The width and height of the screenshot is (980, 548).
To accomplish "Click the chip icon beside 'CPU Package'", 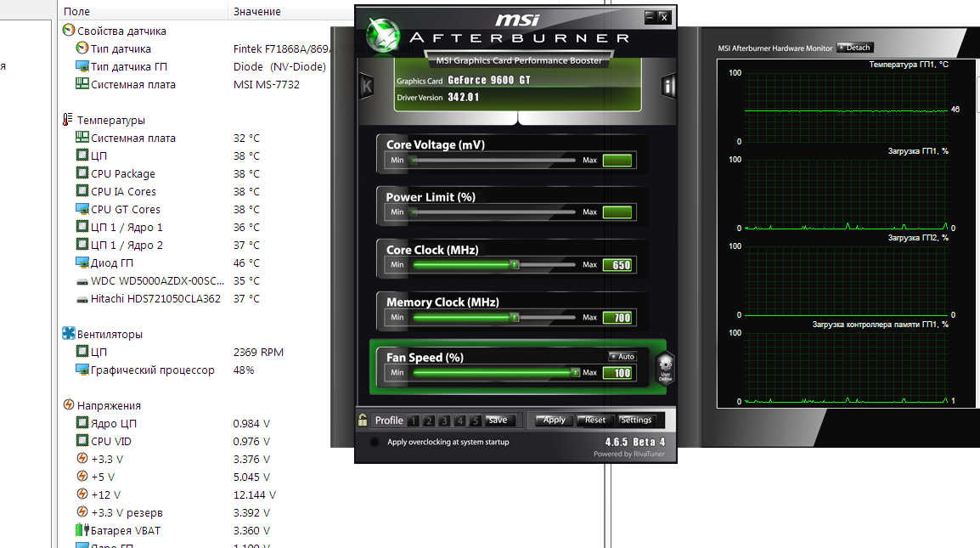I will point(82,172).
